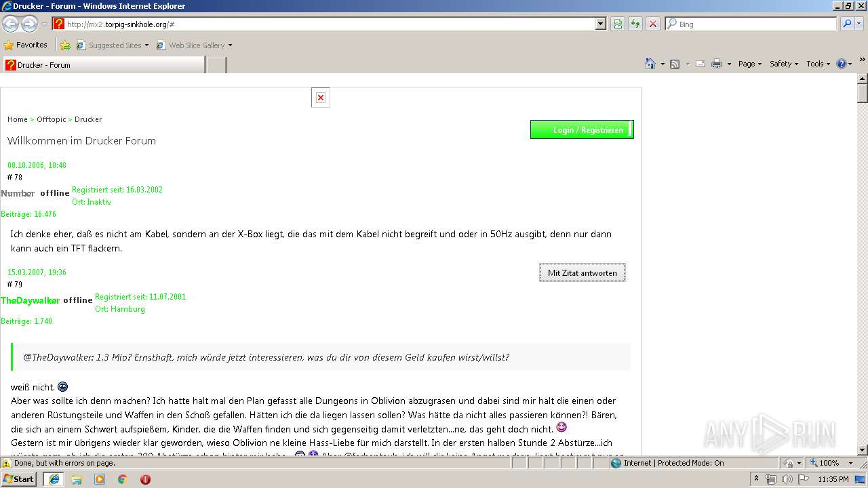Click Internet | Protected Mode: On zone indicator
868x488 pixels.
pyautogui.click(x=667, y=463)
